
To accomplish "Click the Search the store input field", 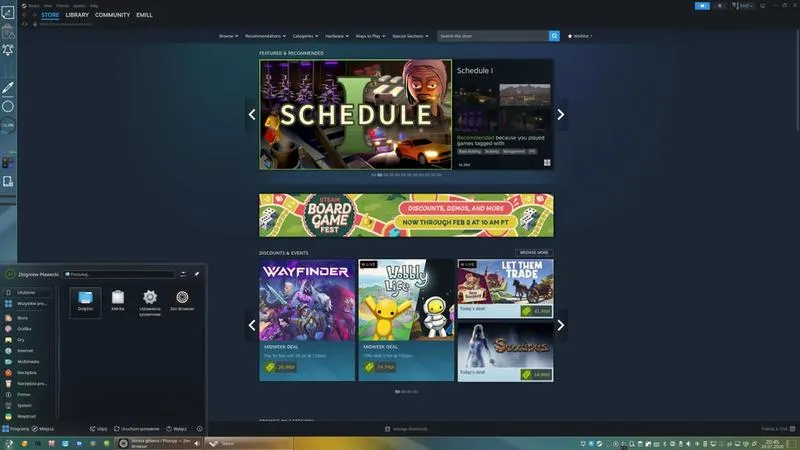I will (x=493, y=36).
